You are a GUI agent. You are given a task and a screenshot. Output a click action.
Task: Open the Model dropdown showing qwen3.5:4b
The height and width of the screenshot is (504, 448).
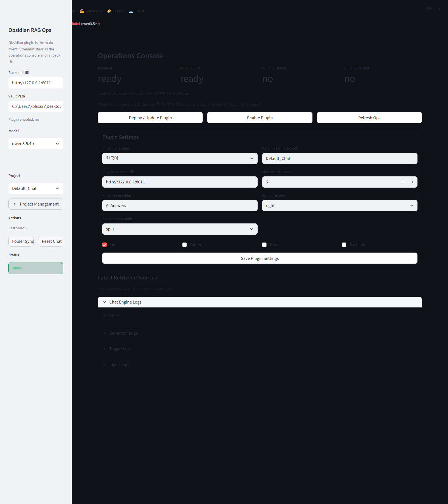click(x=36, y=143)
